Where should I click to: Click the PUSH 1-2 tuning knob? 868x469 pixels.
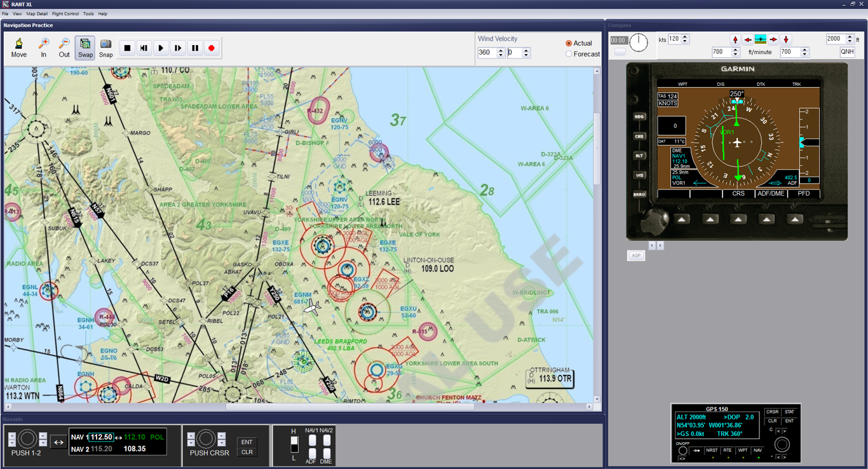click(27, 439)
